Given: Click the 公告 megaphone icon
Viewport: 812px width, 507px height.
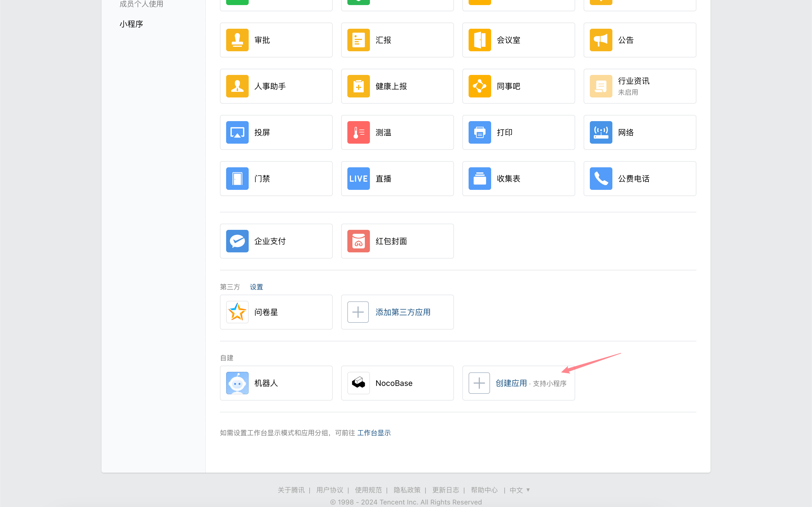Looking at the screenshot, I should point(601,40).
